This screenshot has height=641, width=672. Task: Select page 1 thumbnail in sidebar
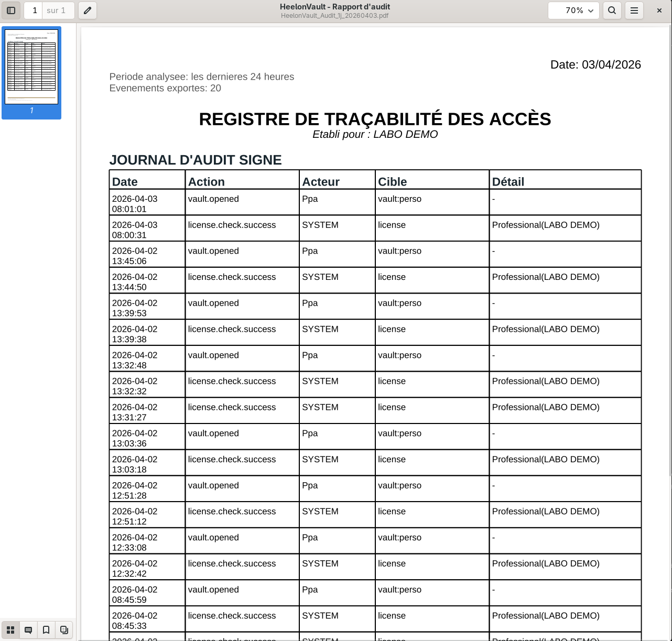point(31,67)
